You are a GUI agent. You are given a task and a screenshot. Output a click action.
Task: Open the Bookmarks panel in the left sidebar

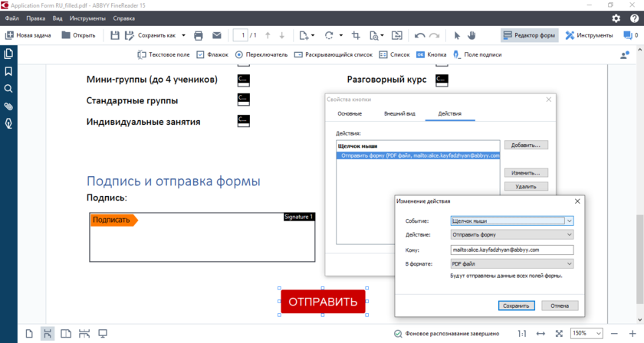coord(8,71)
